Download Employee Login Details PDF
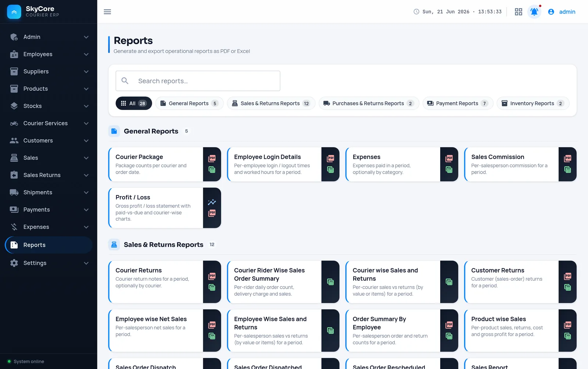 pyautogui.click(x=330, y=159)
